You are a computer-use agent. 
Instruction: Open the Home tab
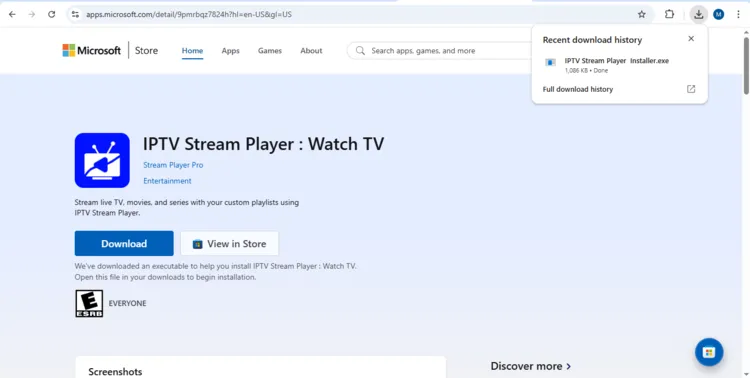tap(192, 51)
